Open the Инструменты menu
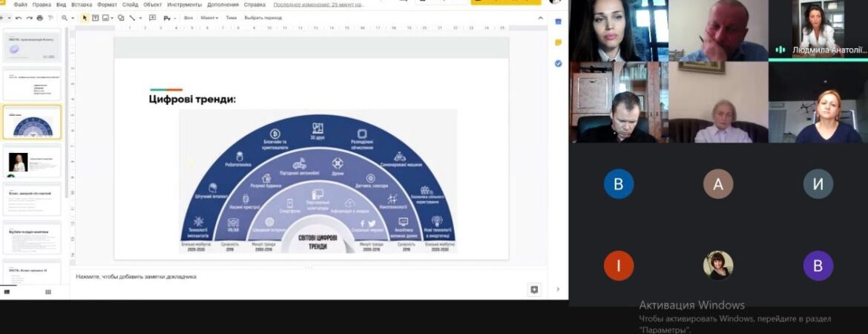 pos(184,4)
